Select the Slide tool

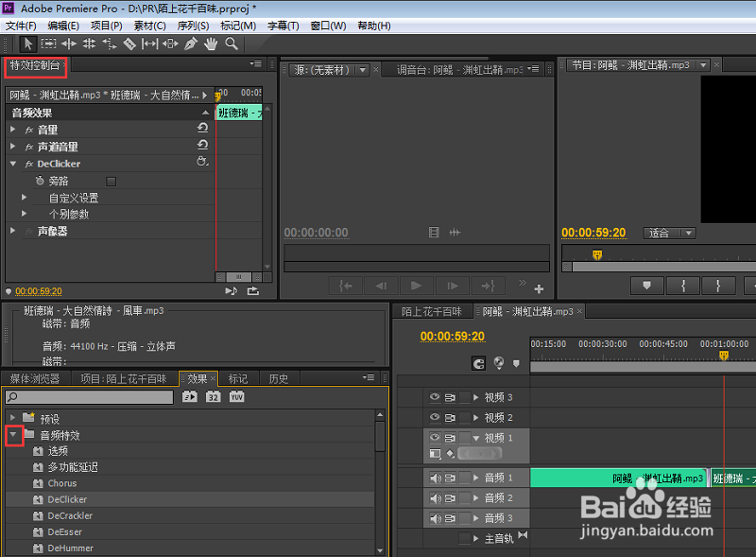[170, 44]
